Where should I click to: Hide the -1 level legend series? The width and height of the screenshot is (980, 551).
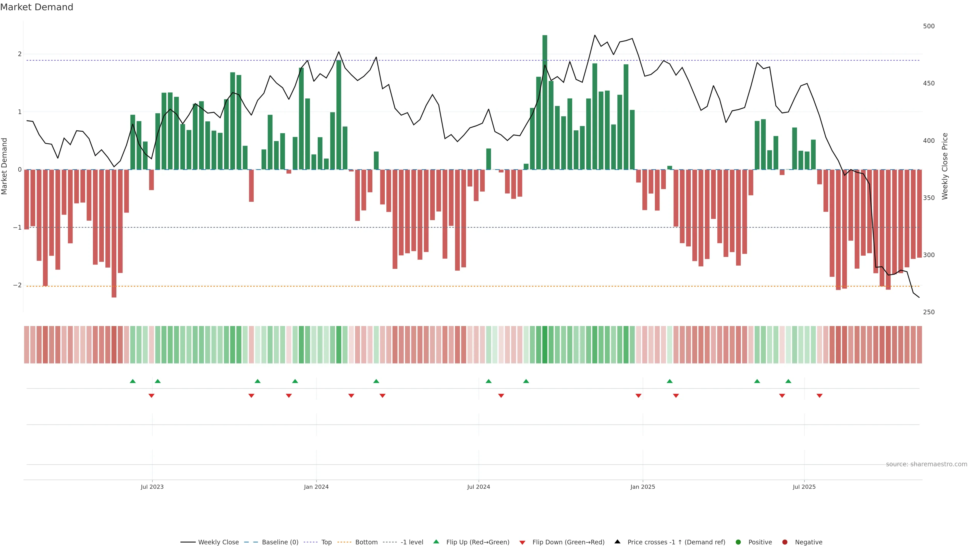[412, 542]
